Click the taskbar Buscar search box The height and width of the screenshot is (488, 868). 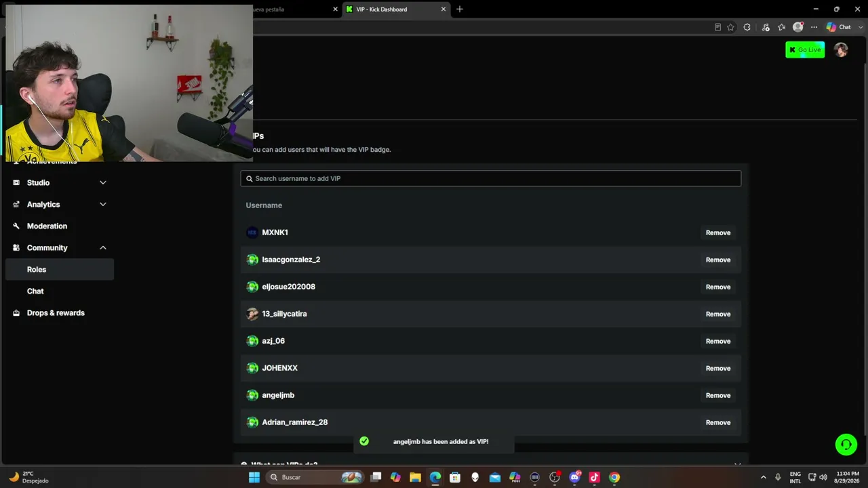tap(315, 477)
